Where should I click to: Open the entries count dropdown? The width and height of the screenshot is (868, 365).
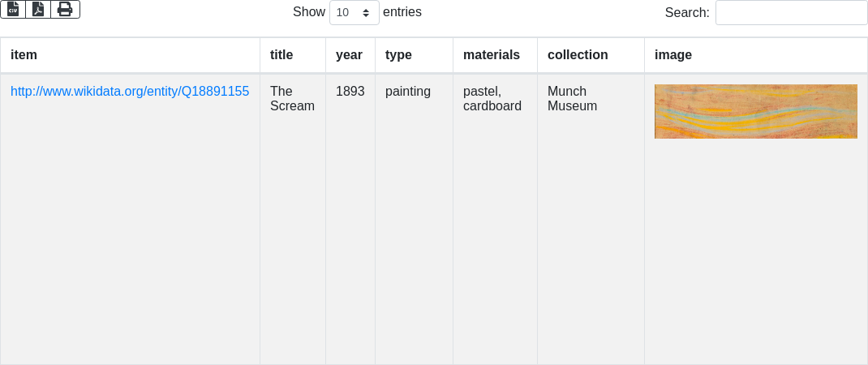click(x=354, y=13)
